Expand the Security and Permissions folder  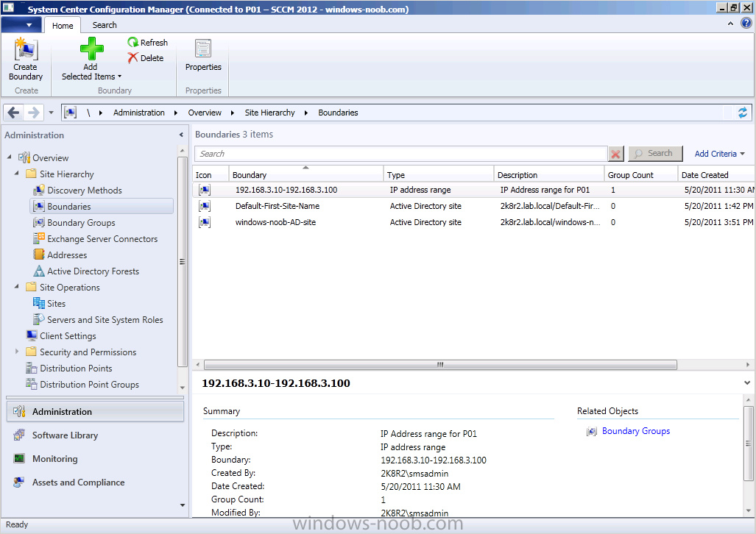coord(17,352)
